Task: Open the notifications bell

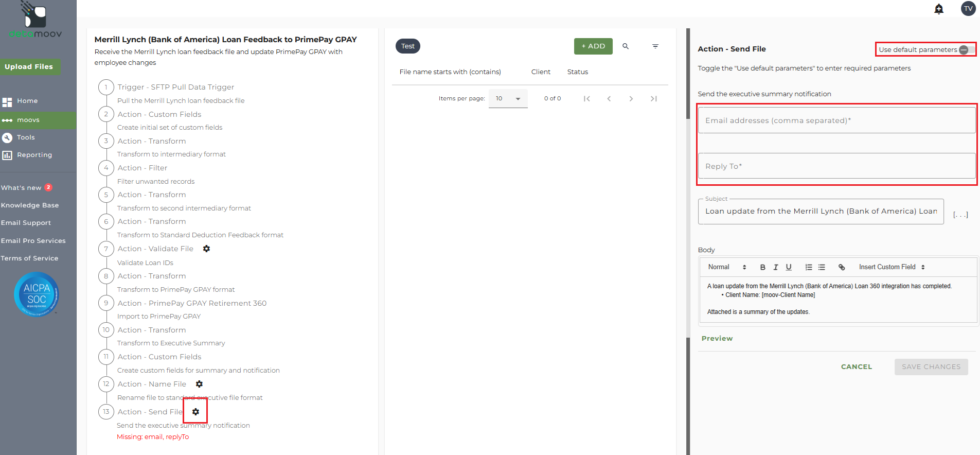Action: coord(939,9)
